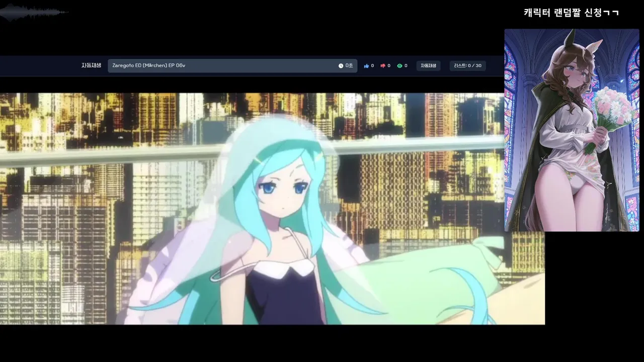Click the audio waveform visualizer
The width and height of the screenshot is (644, 362).
click(34, 13)
